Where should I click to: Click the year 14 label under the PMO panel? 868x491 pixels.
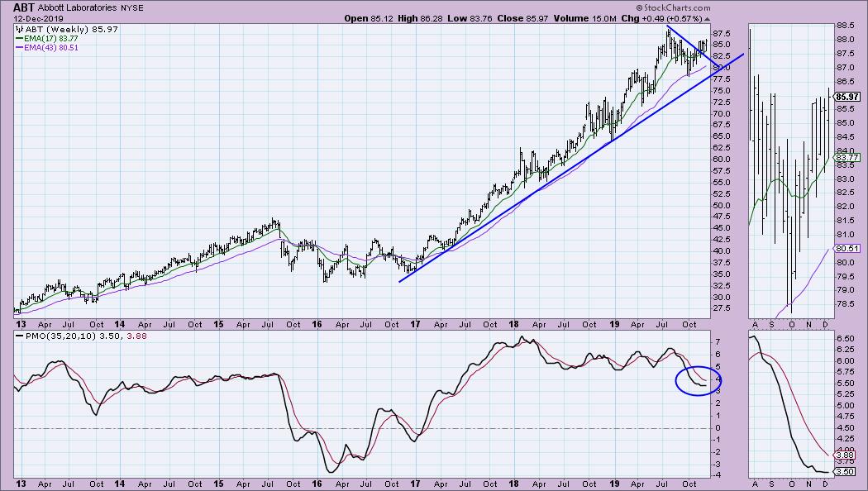pyautogui.click(x=120, y=484)
